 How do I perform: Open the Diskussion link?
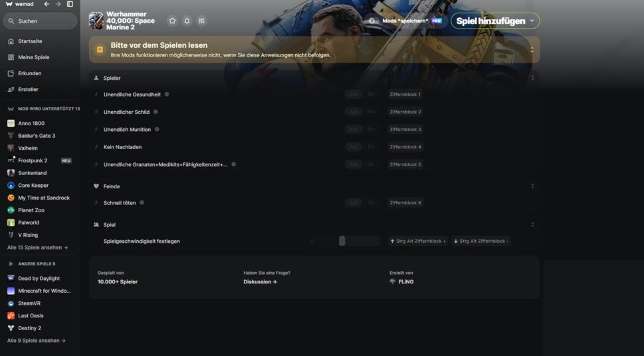tap(260, 281)
